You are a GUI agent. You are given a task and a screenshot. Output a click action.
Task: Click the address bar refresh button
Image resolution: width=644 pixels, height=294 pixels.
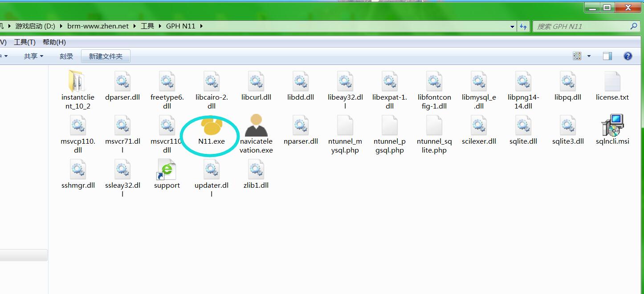point(523,27)
